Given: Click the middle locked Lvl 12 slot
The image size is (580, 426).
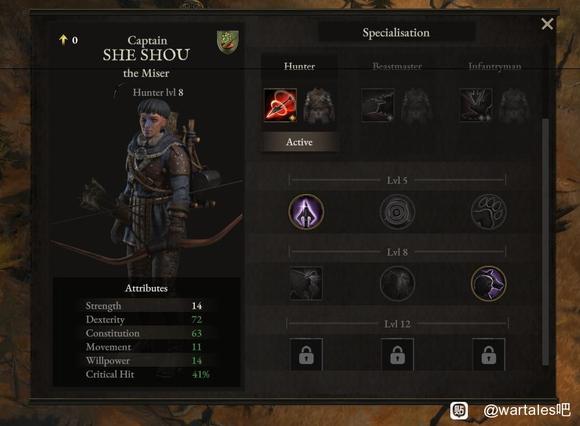Looking at the screenshot, I should [x=397, y=355].
